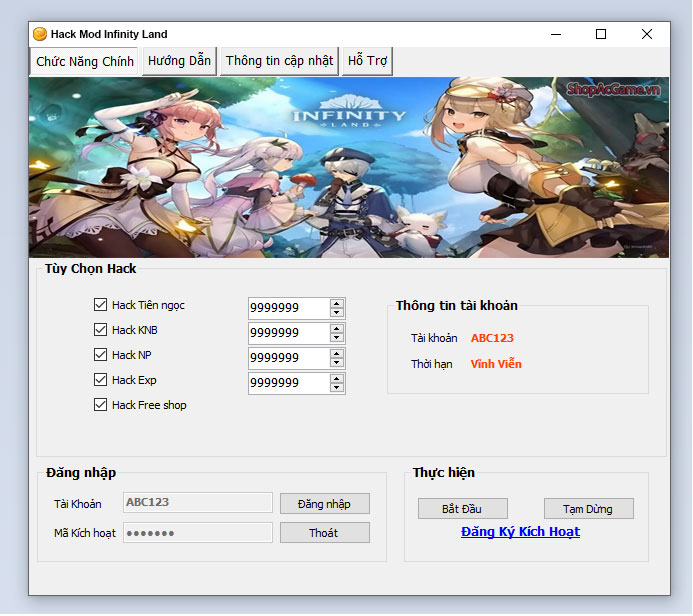Click the Thoát button
The width and height of the screenshot is (693, 616).
[325, 533]
